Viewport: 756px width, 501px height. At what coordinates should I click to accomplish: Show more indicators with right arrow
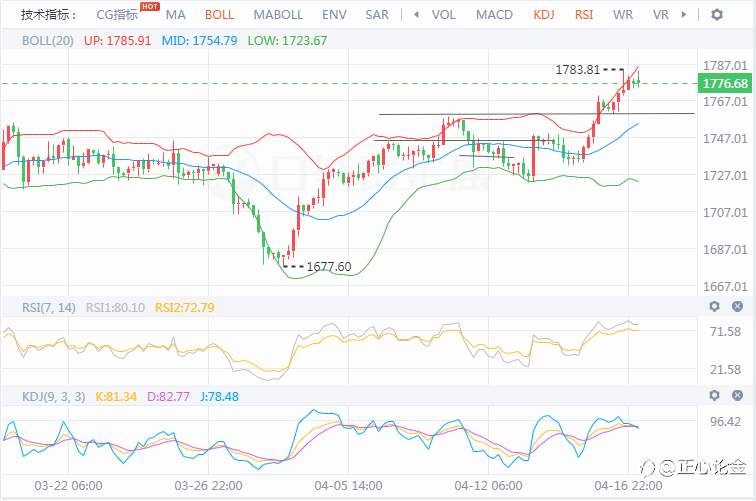point(684,14)
